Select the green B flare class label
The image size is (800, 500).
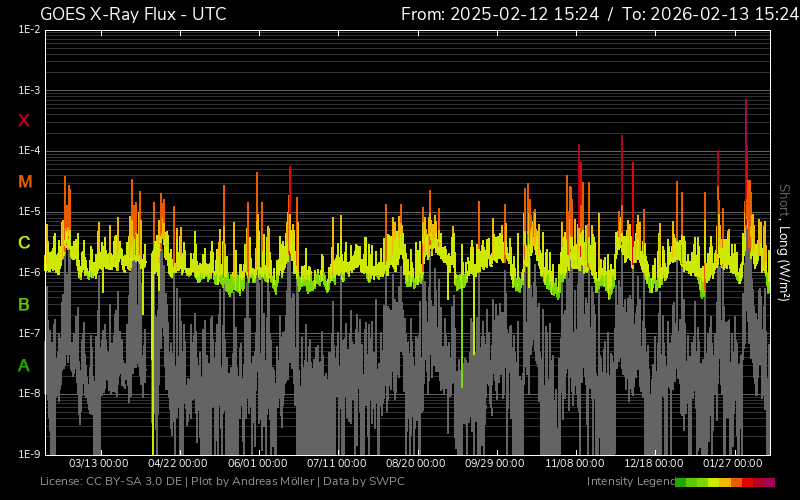pos(24,304)
